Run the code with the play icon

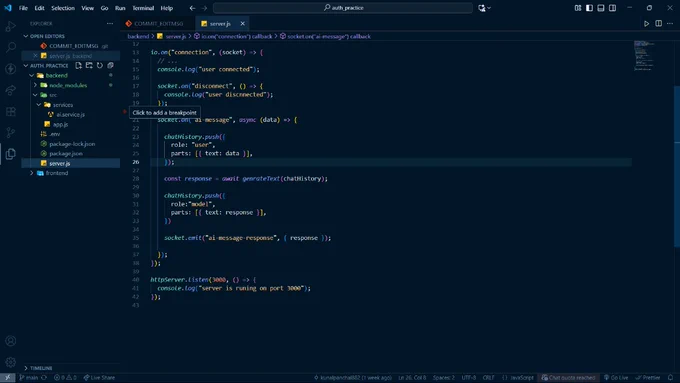coord(646,23)
